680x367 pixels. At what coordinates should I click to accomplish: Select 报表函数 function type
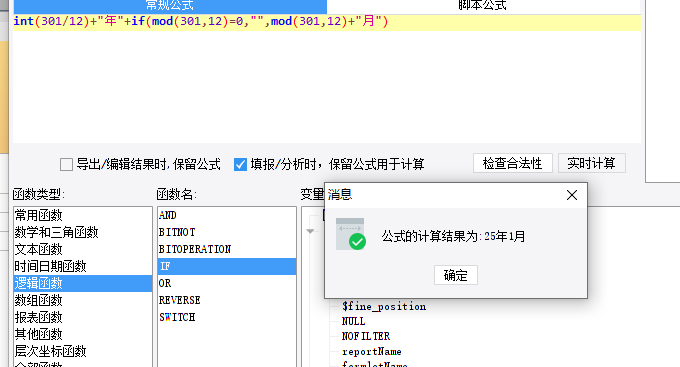83,317
